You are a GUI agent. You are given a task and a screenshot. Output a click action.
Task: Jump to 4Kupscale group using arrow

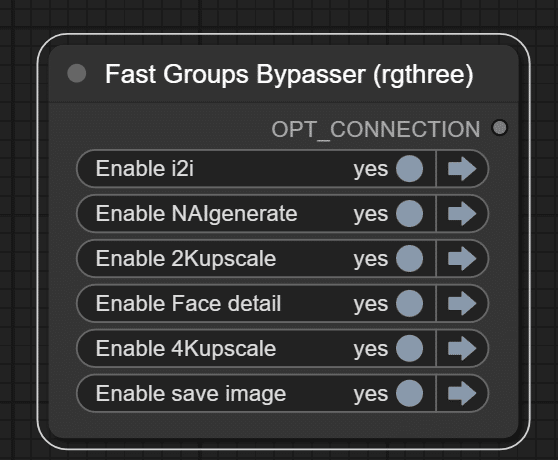pos(462,348)
